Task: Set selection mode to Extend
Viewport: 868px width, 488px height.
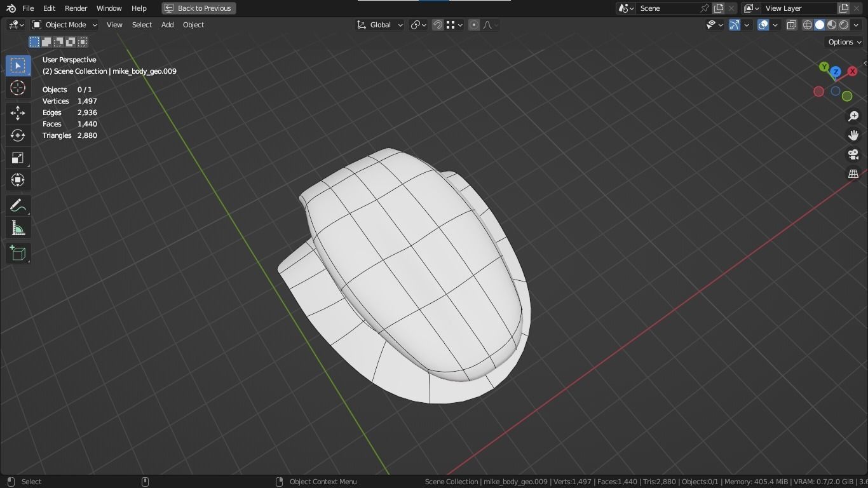Action: click(x=46, y=42)
